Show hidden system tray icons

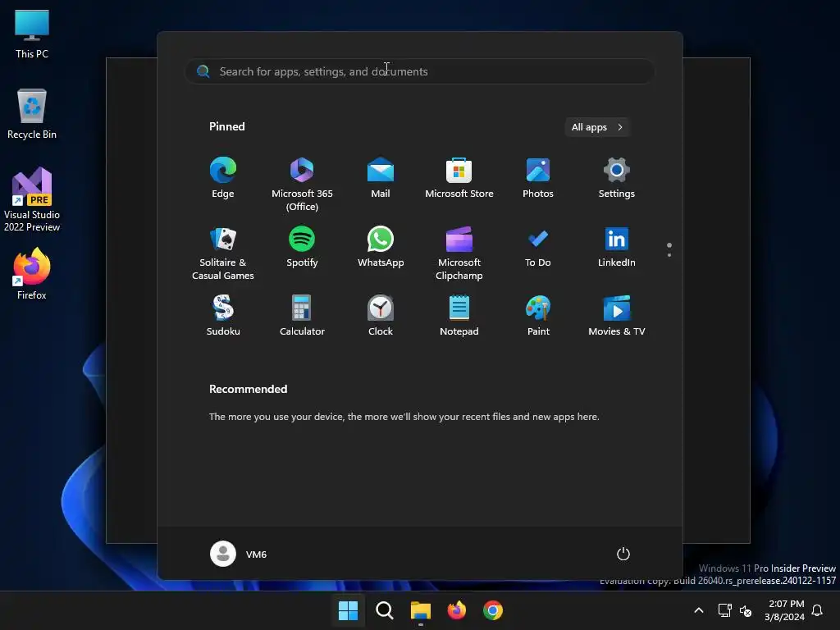(x=699, y=610)
